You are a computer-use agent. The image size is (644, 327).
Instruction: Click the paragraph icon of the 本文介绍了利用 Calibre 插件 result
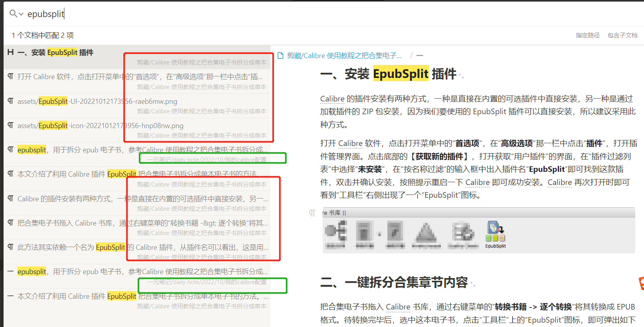coord(11,174)
